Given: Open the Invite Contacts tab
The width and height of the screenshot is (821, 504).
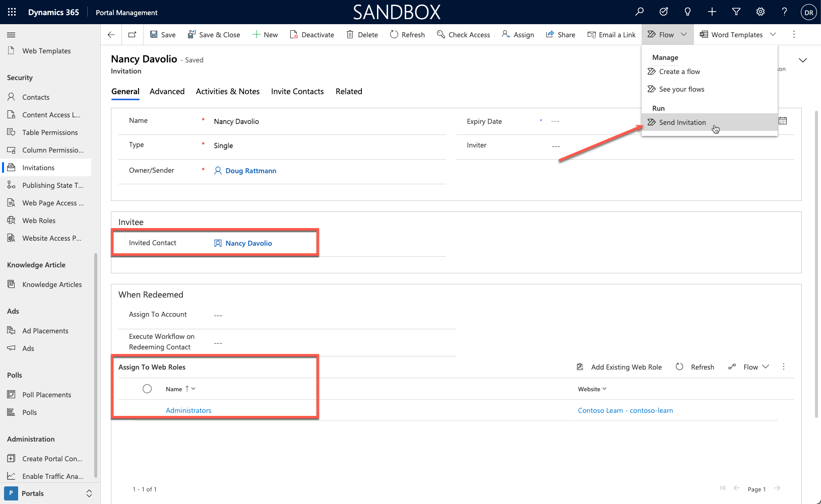Looking at the screenshot, I should point(297,92).
